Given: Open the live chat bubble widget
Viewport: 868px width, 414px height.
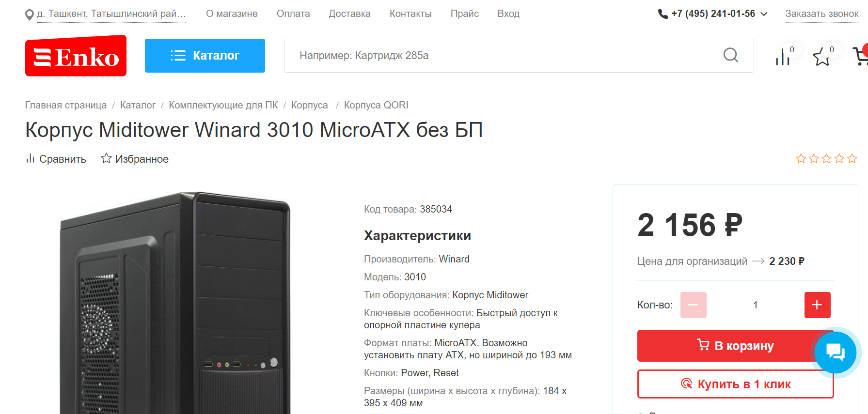Looking at the screenshot, I should pos(835,353).
